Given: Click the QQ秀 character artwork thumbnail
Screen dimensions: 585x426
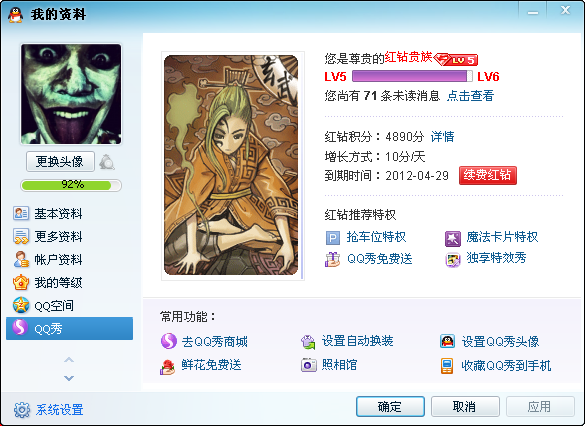Looking at the screenshot, I should pyautogui.click(x=231, y=165).
